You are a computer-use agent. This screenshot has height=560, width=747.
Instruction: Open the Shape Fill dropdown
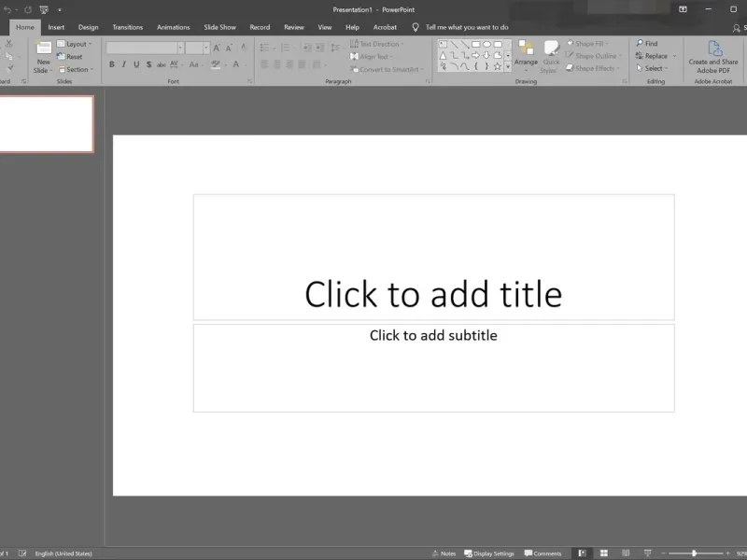(587, 43)
